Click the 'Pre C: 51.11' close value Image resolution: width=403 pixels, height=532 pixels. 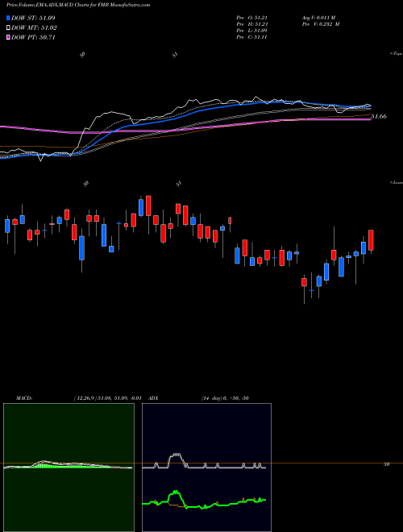coord(251,37)
